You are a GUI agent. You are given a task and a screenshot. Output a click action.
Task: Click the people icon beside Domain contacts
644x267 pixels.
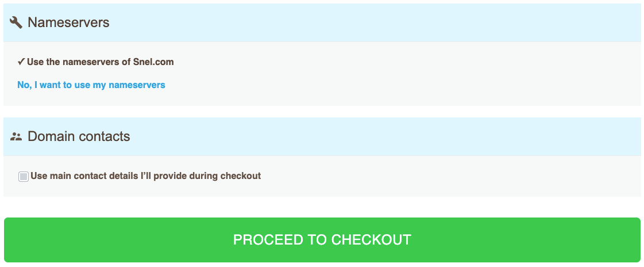16,137
